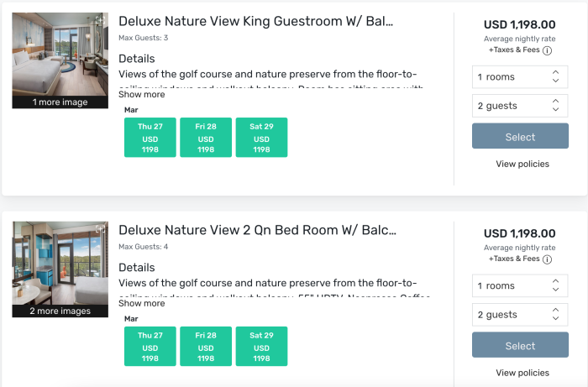
Task: Select the Deluxe Nature View 2 Qn Bed Room
Action: pyautogui.click(x=520, y=346)
